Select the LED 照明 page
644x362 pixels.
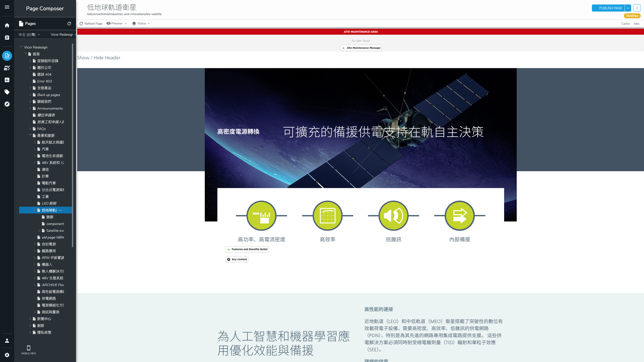point(49,203)
